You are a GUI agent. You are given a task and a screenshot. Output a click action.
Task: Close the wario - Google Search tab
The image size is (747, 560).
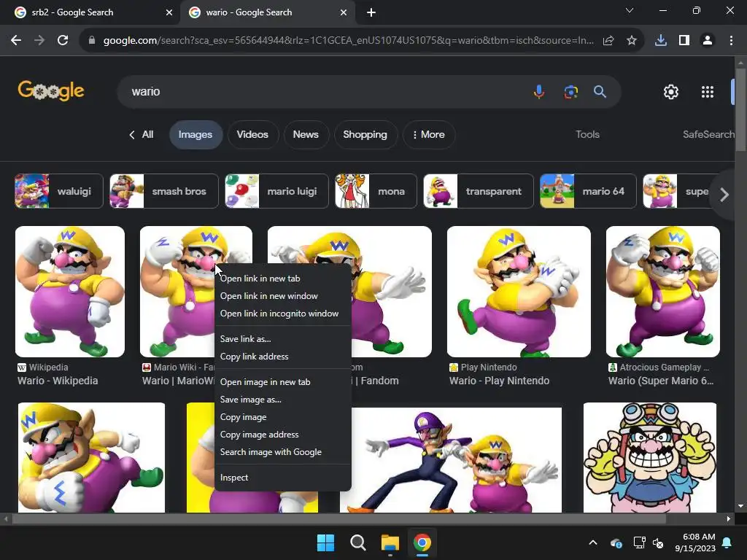point(343,12)
